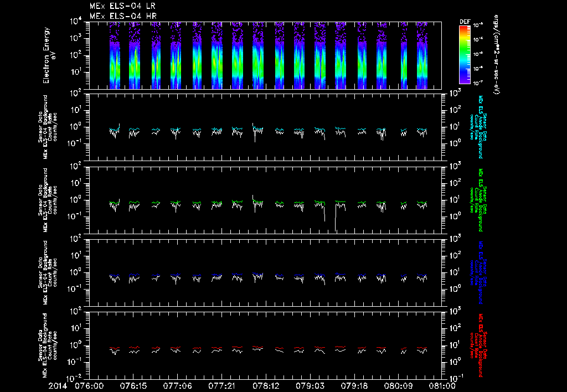Click the "MEx ELS-04 HR" title text

[x=123, y=16]
